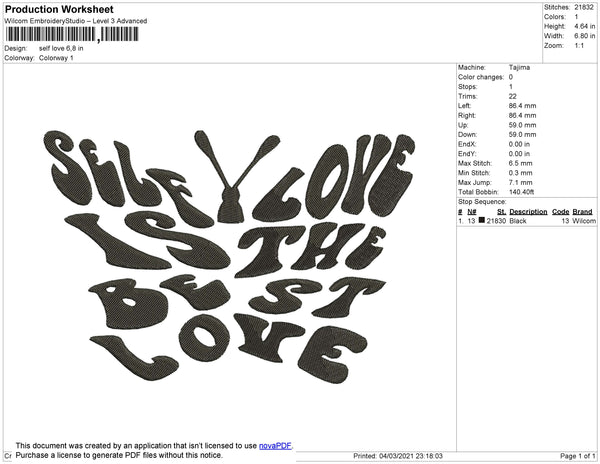The height and width of the screenshot is (464, 600).
Task: Click the Total Bobbin value 140.40ft
Action: (x=521, y=192)
